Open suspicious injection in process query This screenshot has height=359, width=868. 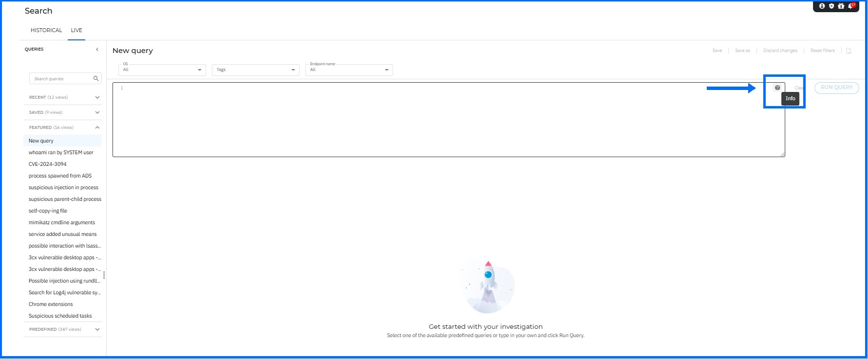[63, 187]
